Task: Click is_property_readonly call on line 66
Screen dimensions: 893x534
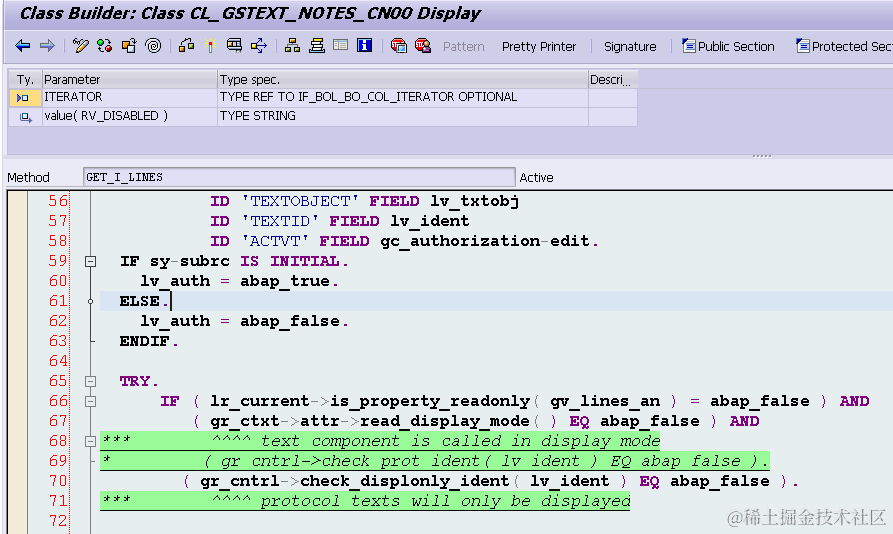Action: [430, 401]
